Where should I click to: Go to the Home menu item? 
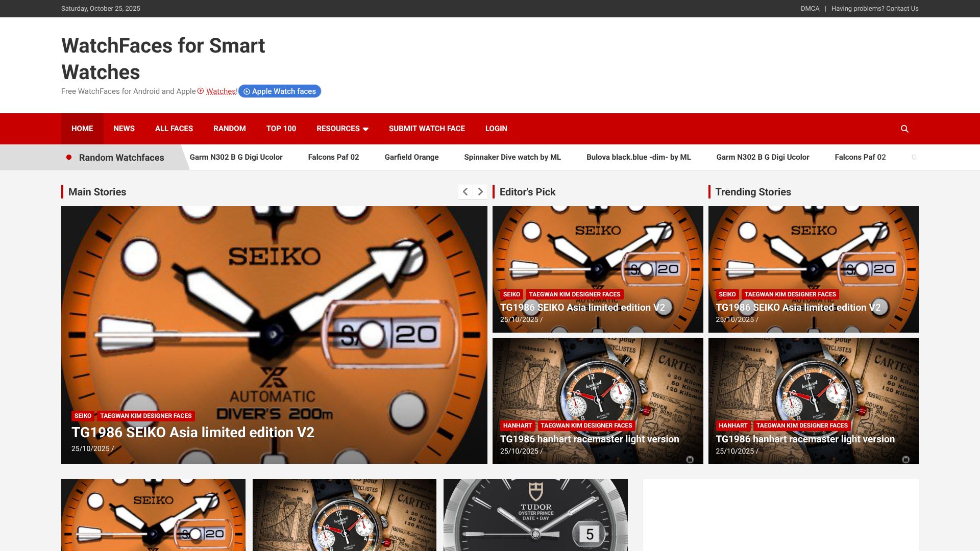point(82,129)
